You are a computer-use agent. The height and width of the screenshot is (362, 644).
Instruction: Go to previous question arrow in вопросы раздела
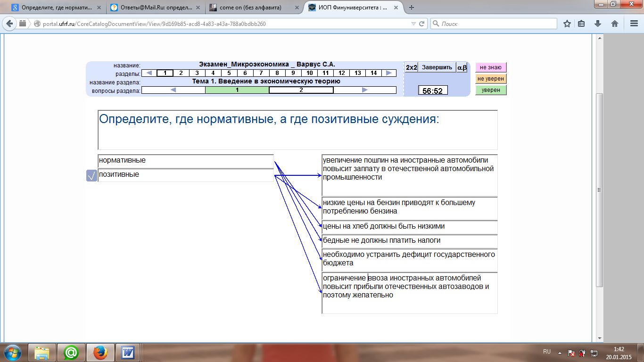(173, 90)
